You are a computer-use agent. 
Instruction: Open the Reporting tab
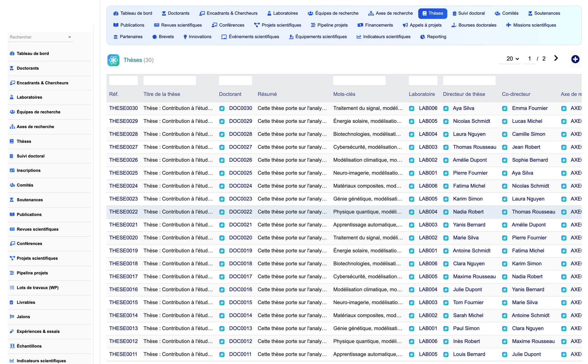(x=433, y=37)
